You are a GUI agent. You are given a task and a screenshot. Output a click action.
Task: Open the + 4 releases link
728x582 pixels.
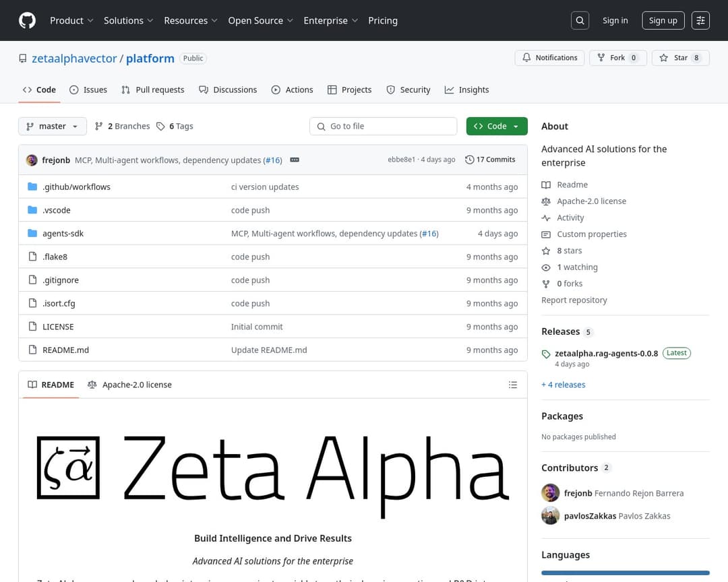tap(563, 385)
